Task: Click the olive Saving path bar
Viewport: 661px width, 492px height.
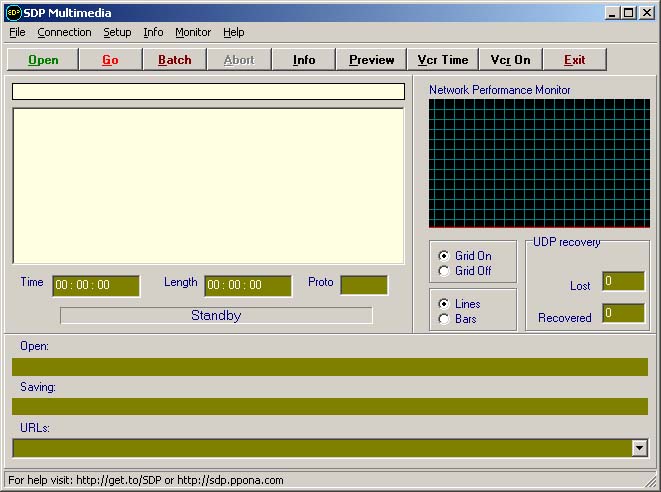Action: 330,406
